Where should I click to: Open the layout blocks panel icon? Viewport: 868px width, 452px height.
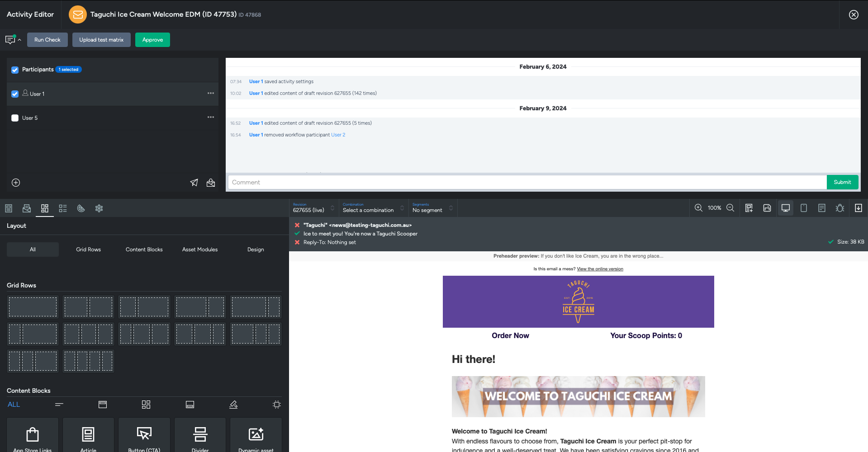click(x=44, y=208)
